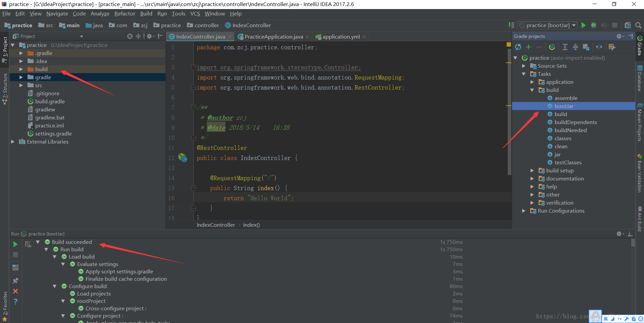Screen dimensions: 644x323
Task: Collapse the Tasks node in Gradle panel
Action: pyautogui.click(x=523, y=74)
